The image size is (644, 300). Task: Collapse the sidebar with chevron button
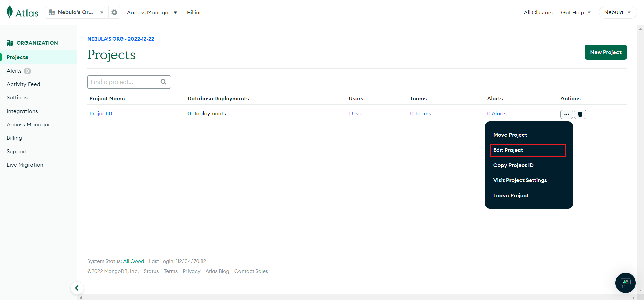coord(77,288)
